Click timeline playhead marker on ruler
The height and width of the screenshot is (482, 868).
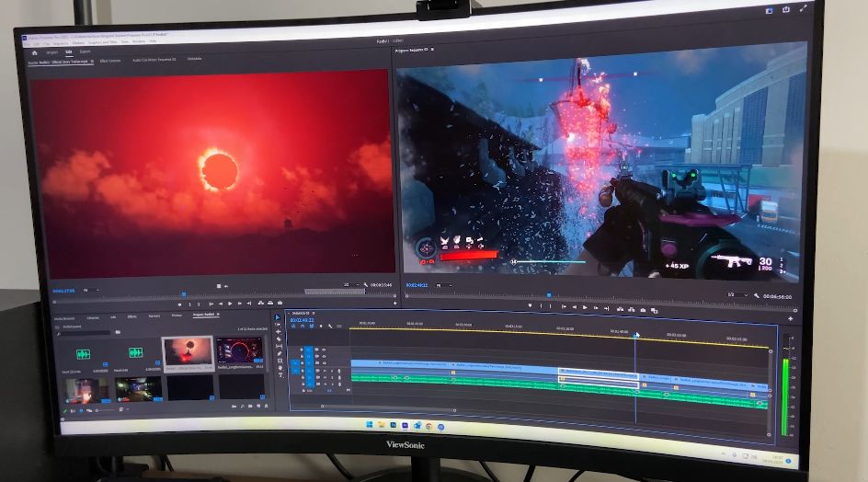(x=635, y=335)
